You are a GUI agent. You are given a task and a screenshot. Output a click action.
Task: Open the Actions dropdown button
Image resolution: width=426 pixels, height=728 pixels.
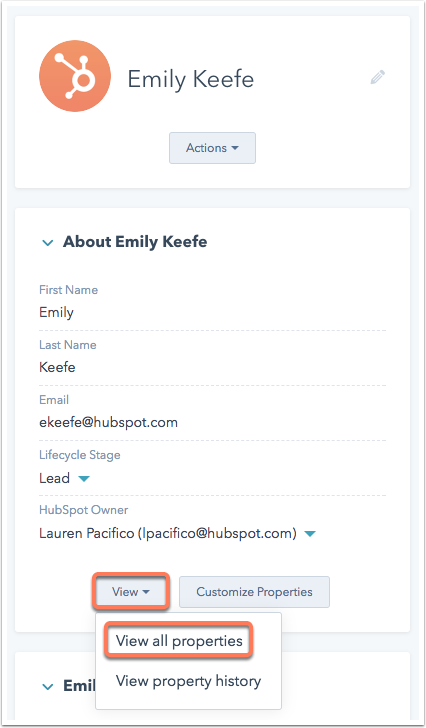tap(213, 148)
